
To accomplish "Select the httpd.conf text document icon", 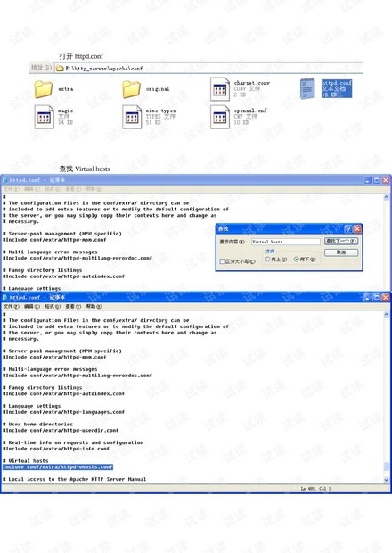I will [307, 89].
